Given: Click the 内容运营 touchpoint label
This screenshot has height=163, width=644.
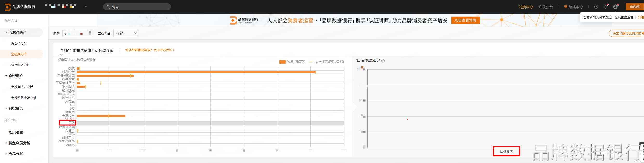Looking at the screenshot, I should click(x=68, y=79).
